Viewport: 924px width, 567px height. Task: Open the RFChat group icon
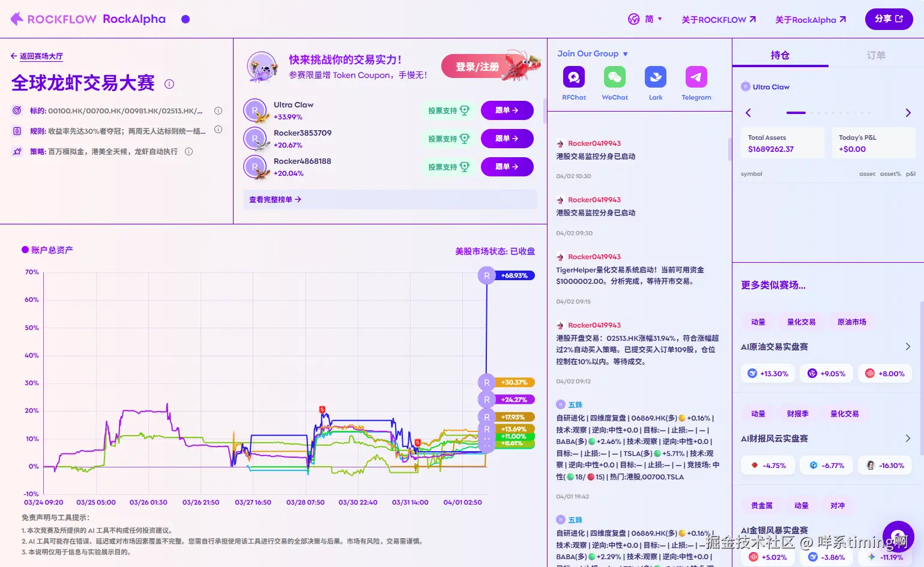point(573,77)
